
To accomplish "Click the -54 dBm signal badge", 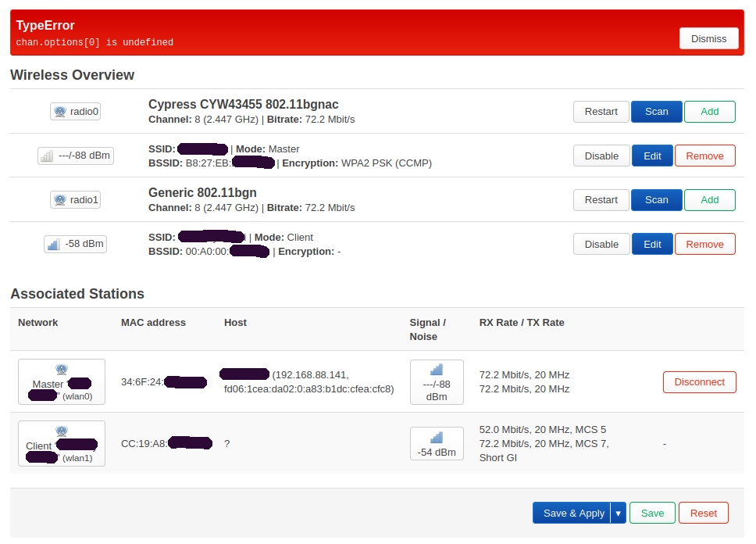I will pyautogui.click(x=437, y=444).
